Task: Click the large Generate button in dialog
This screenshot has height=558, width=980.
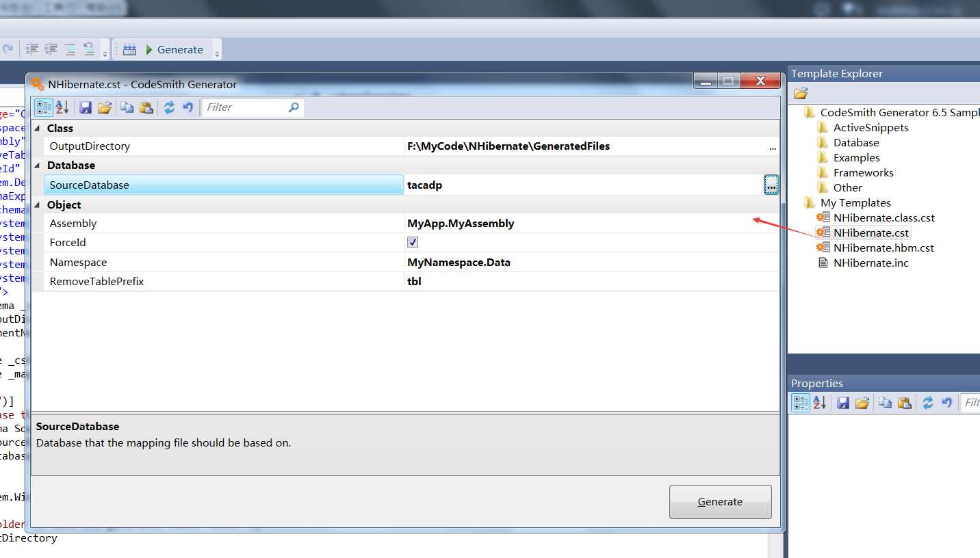Action: pos(720,501)
